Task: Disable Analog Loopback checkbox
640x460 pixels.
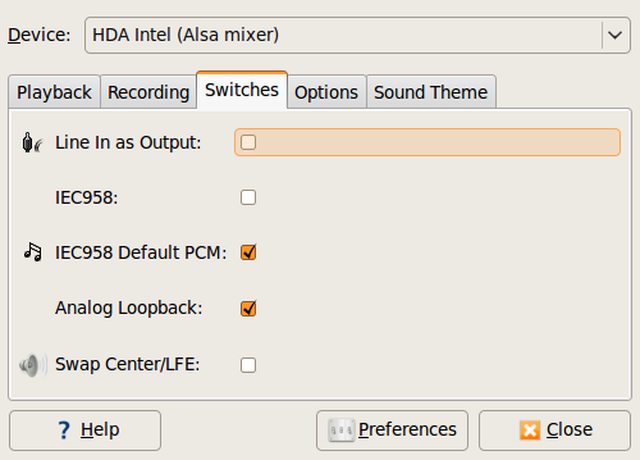Action: click(248, 308)
